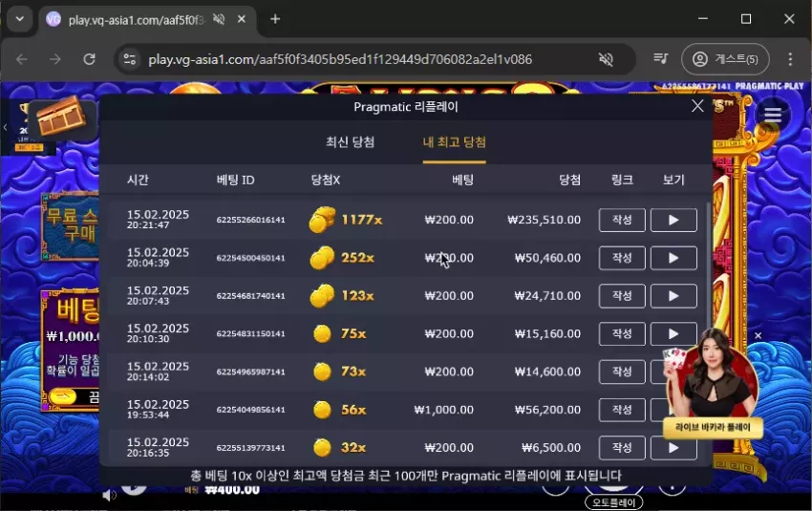Expand left side panel arrow
The height and width of the screenshot is (511, 812).
pos(5,127)
